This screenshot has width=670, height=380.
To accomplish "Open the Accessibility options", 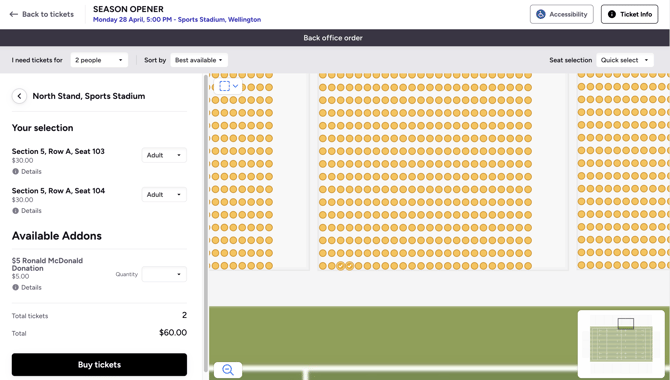I will (561, 14).
